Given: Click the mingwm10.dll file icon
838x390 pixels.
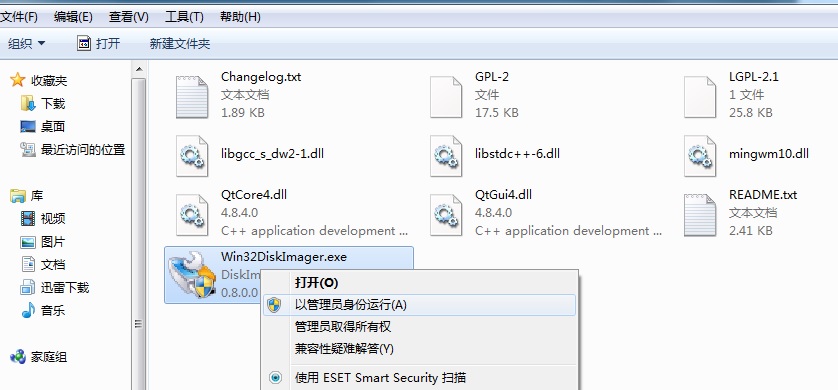Looking at the screenshot, I should pos(700,155).
